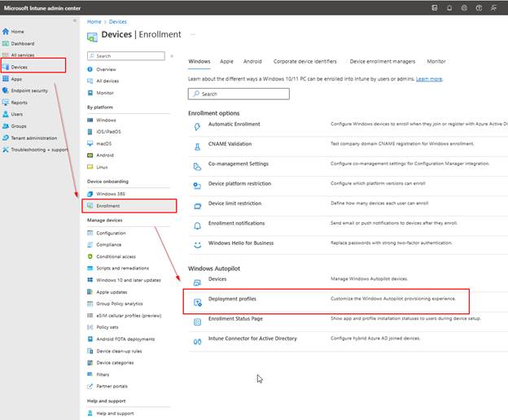Click the help question mark icon
Screen dimensions: 508x420
pyautogui.click(x=478, y=8)
